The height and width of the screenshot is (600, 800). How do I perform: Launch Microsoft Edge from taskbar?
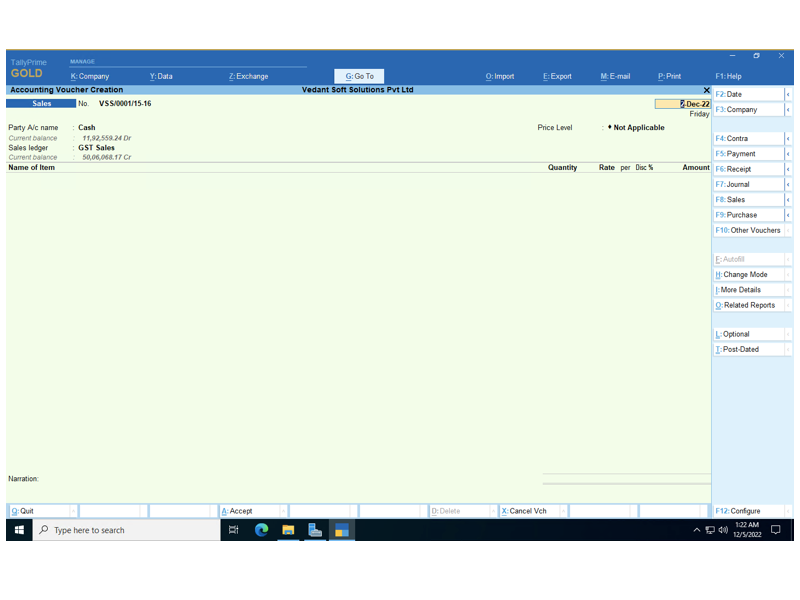[261, 530]
